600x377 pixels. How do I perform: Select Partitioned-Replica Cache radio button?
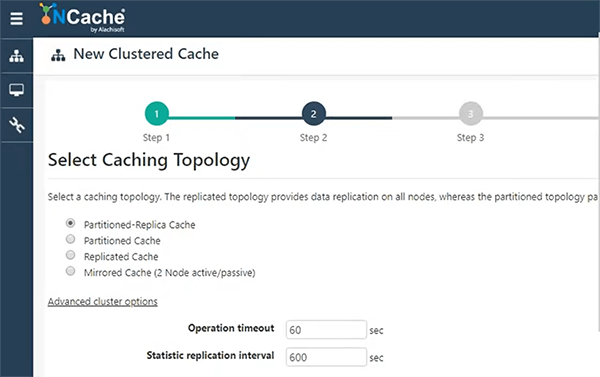click(70, 223)
